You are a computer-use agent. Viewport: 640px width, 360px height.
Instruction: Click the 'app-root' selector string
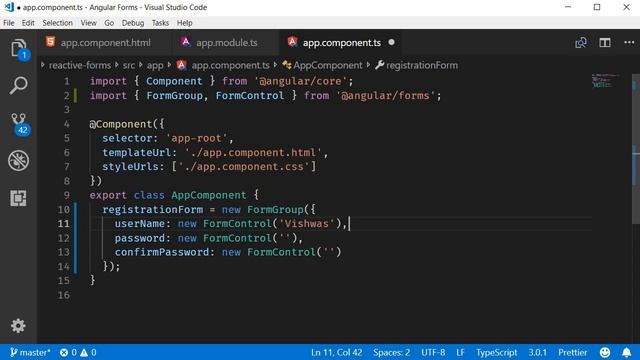click(x=197, y=138)
